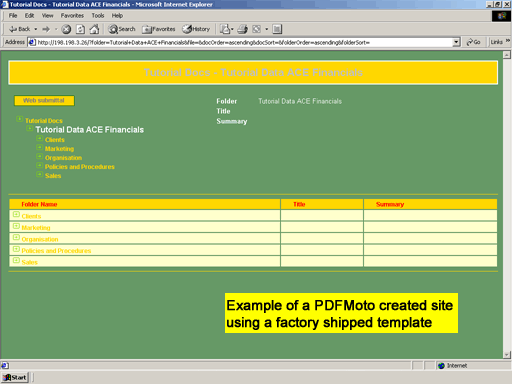Click the Web submittal button
Image resolution: width=512 pixels, height=384 pixels.
44,100
